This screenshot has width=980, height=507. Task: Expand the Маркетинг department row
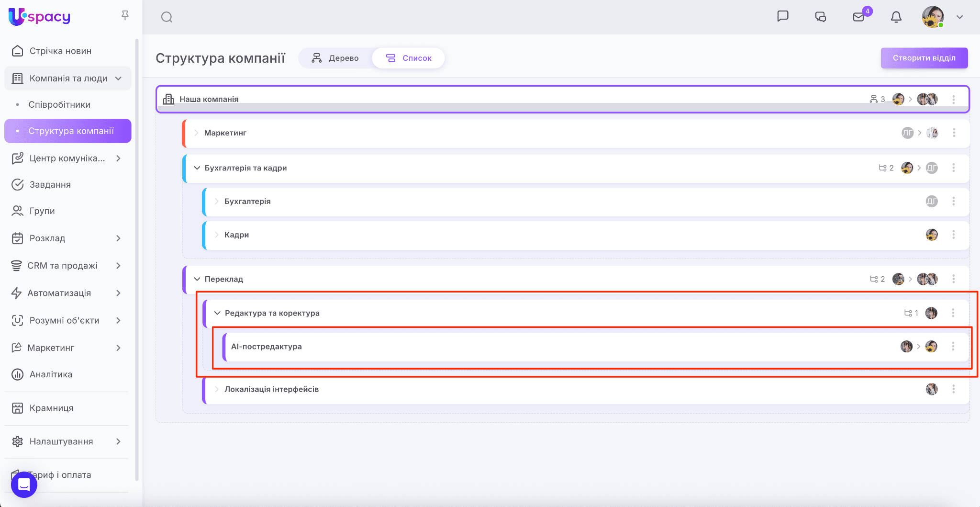pos(196,133)
